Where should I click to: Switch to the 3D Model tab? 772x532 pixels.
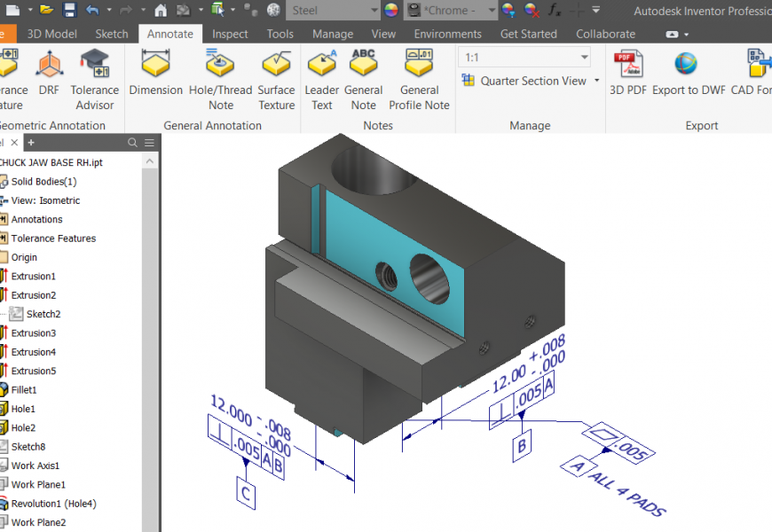point(51,34)
